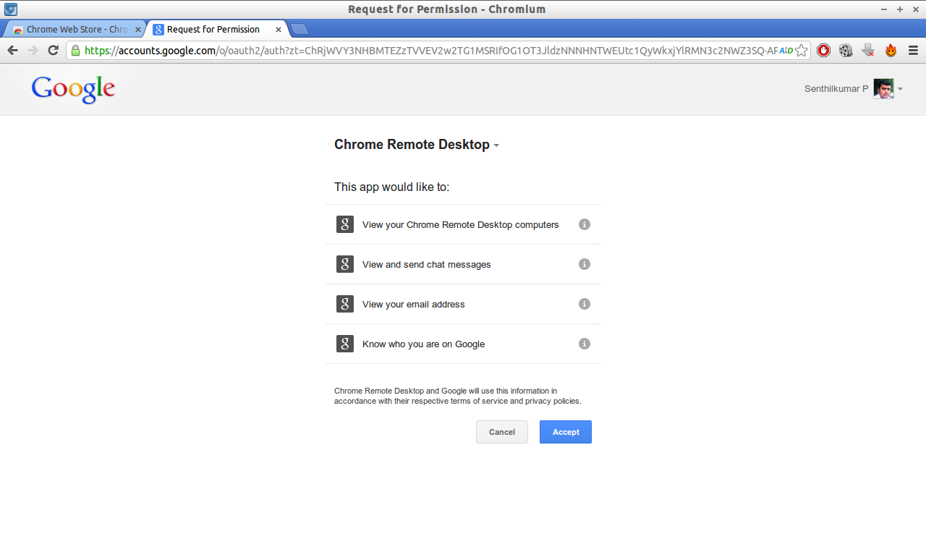Click the g icon beside Know who you are
The image size is (926, 560).
345,344
